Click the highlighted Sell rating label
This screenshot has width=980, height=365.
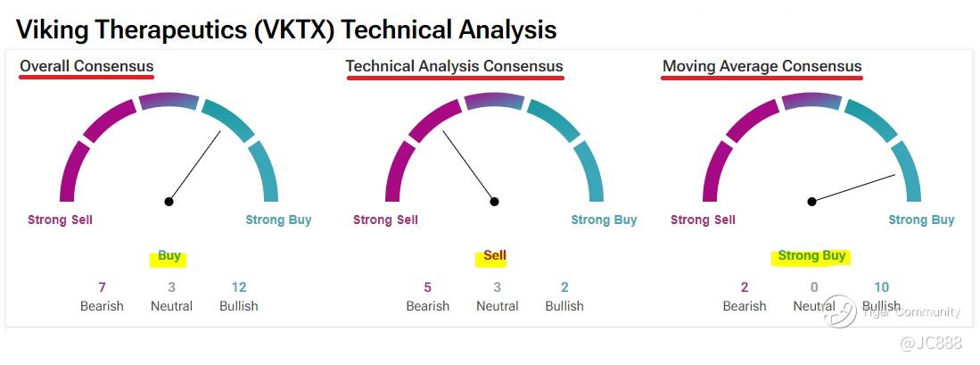(x=494, y=256)
